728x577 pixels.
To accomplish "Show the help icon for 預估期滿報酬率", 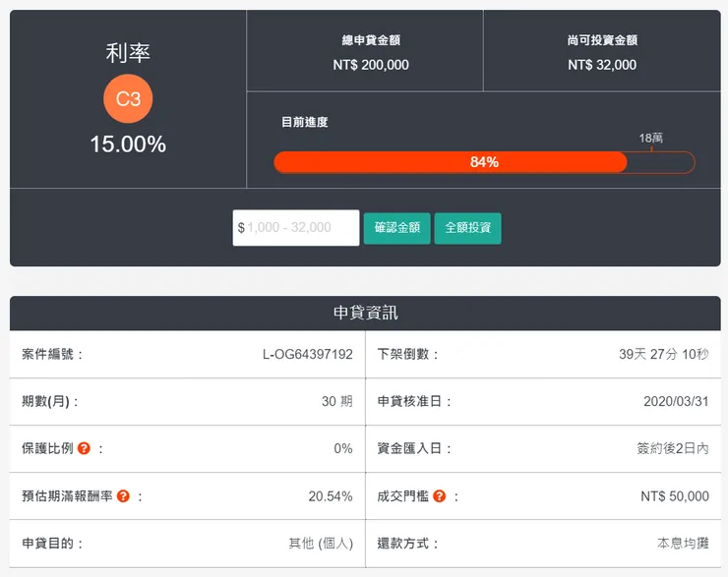I will tap(123, 496).
